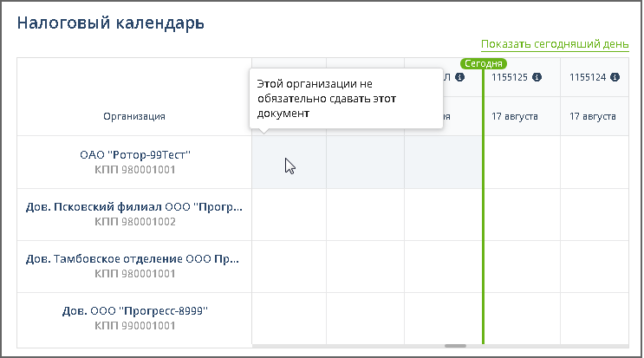This screenshot has width=644, height=358.
Task: Click the 1155124 column header
Action: 588,77
